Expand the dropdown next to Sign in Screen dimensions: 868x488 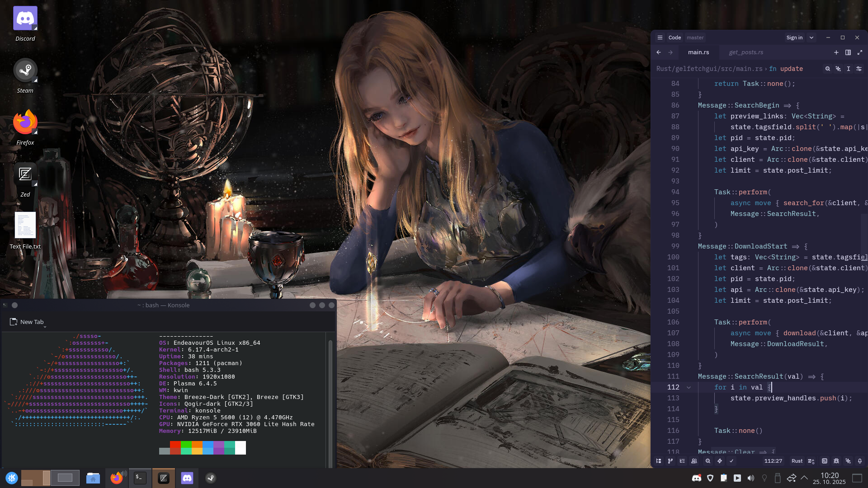[x=811, y=38]
